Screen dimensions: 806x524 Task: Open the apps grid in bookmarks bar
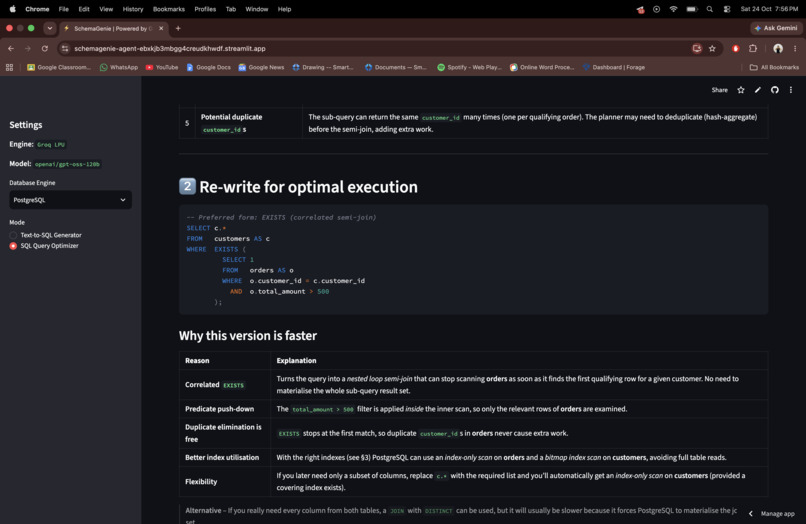click(x=9, y=67)
